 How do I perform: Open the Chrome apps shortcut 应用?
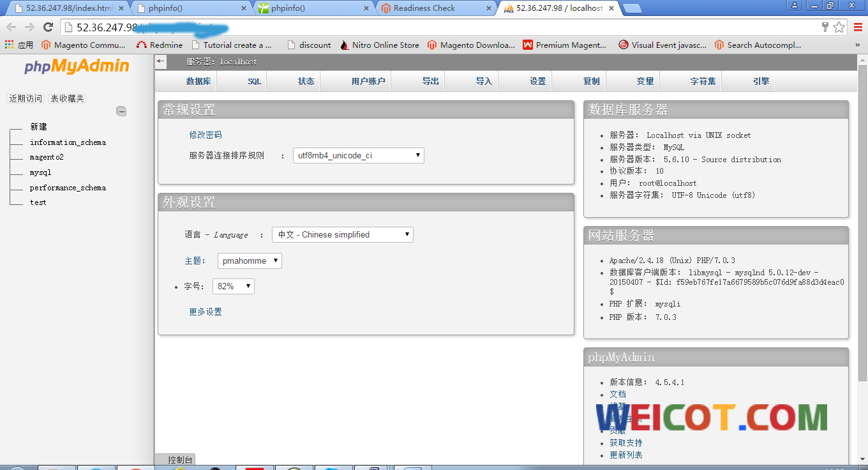(x=19, y=45)
